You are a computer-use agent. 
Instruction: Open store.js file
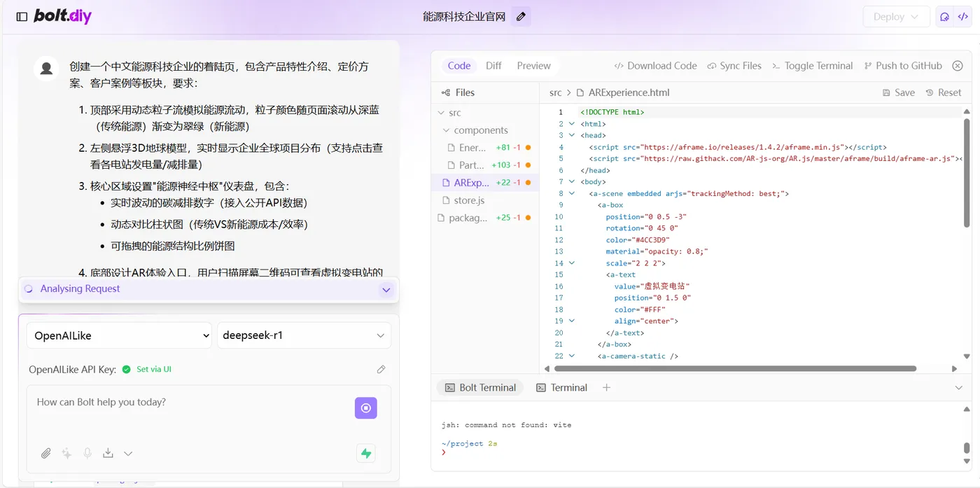click(x=486, y=200)
